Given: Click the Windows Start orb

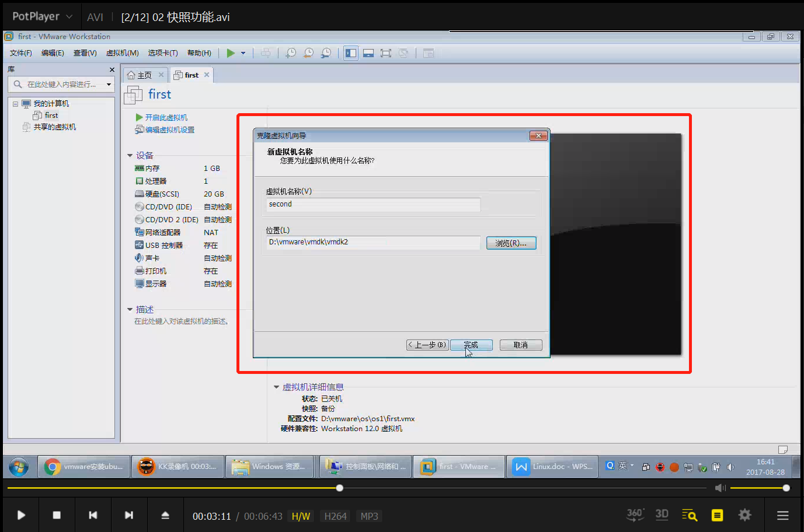Looking at the screenshot, I should pyautogui.click(x=19, y=467).
